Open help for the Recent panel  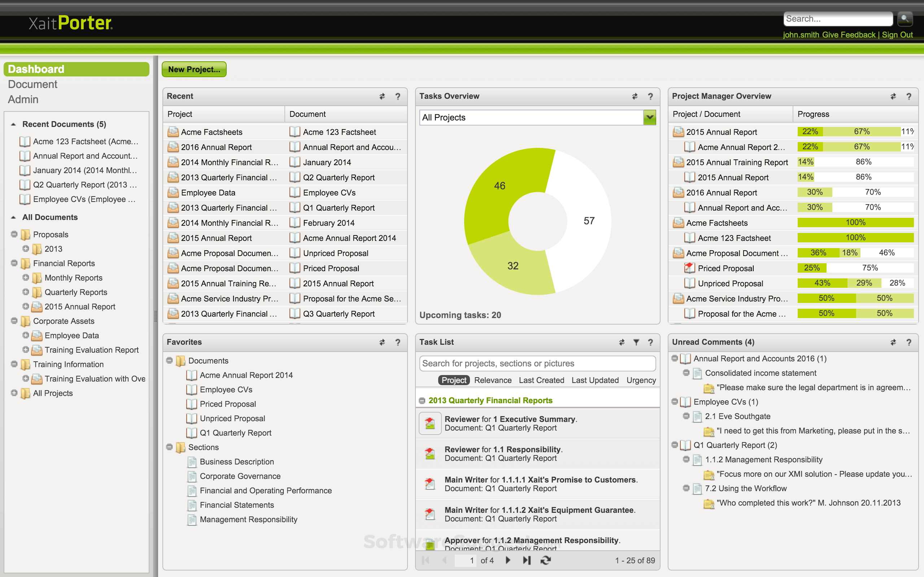click(x=398, y=97)
